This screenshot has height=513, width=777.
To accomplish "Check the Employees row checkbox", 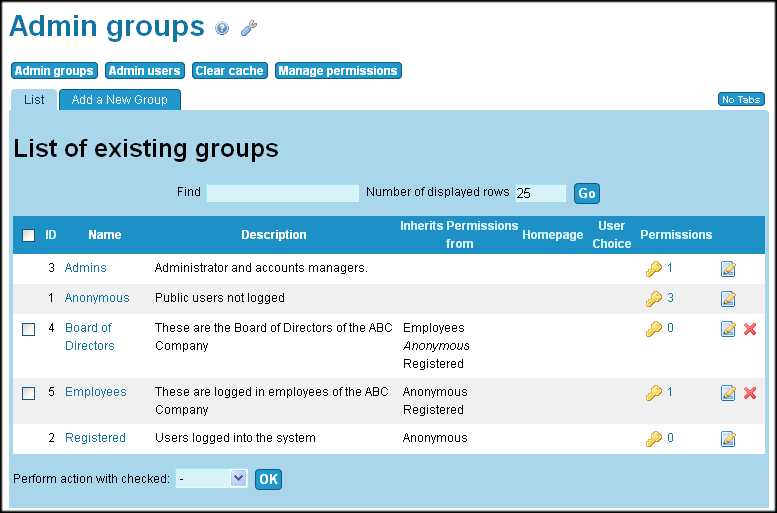I will coord(29,393).
